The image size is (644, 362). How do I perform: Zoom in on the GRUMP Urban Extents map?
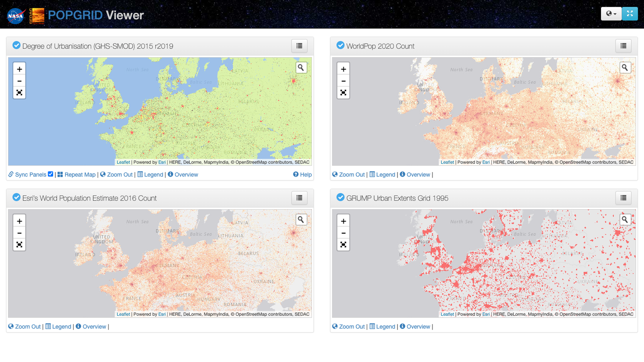(343, 221)
